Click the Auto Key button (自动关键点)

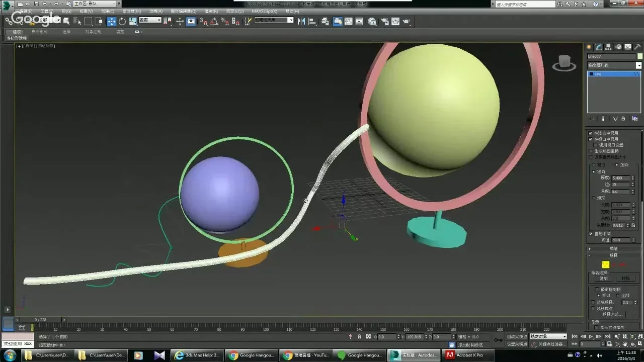click(x=517, y=336)
